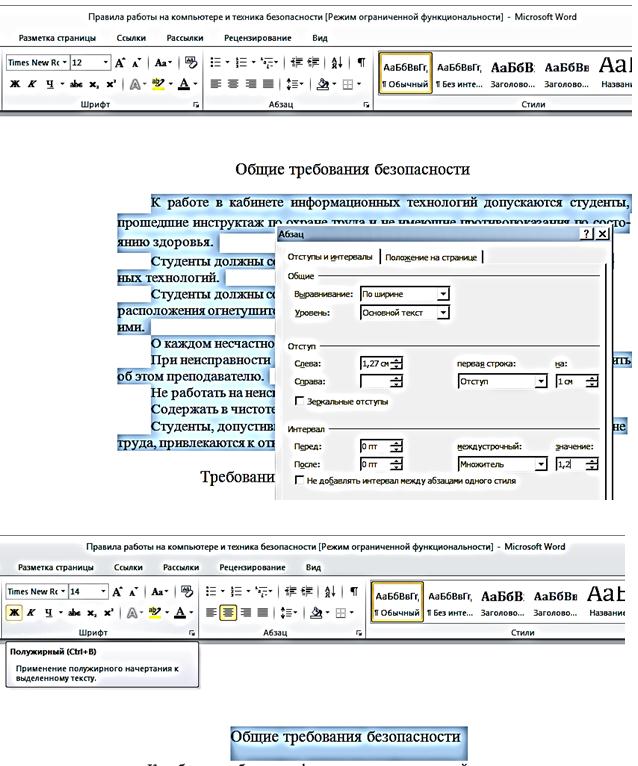Open первая строка dropdown (Отступ)
Image resolution: width=638 pixels, height=766 pixels.
(540, 382)
